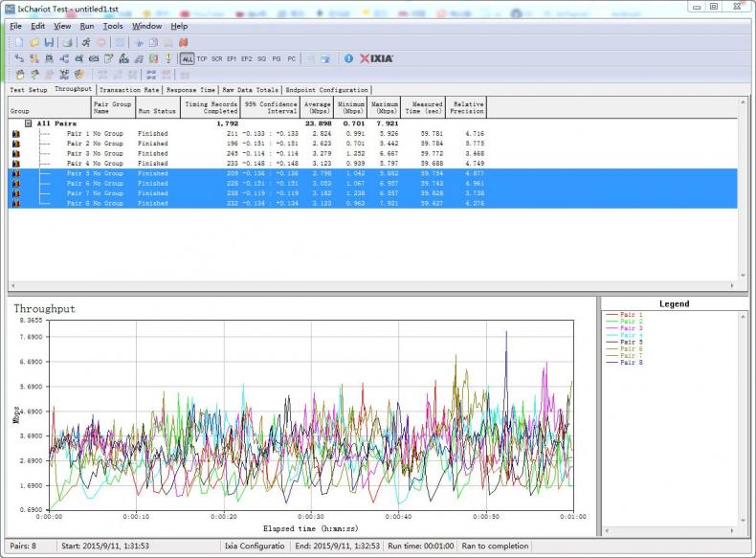Open the Tools menu
The height and width of the screenshot is (558, 756).
(113, 26)
